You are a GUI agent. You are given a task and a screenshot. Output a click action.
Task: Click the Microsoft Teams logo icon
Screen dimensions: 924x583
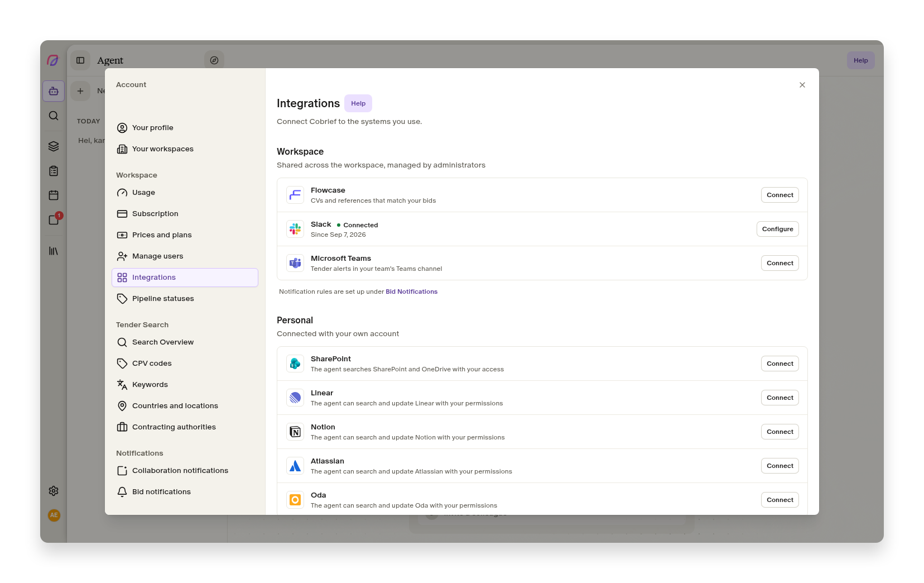click(x=295, y=263)
